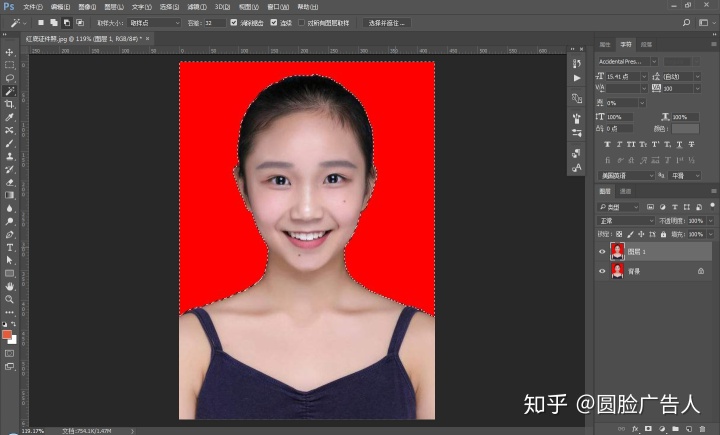This screenshot has width=720, height=435.
Task: Open the tracking 100 dropdown
Action: [x=697, y=88]
